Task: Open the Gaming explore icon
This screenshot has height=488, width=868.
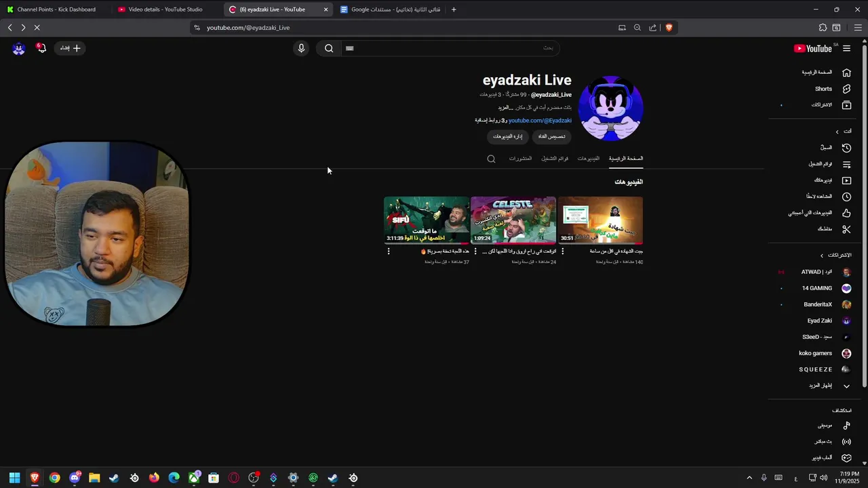Action: click(846, 458)
